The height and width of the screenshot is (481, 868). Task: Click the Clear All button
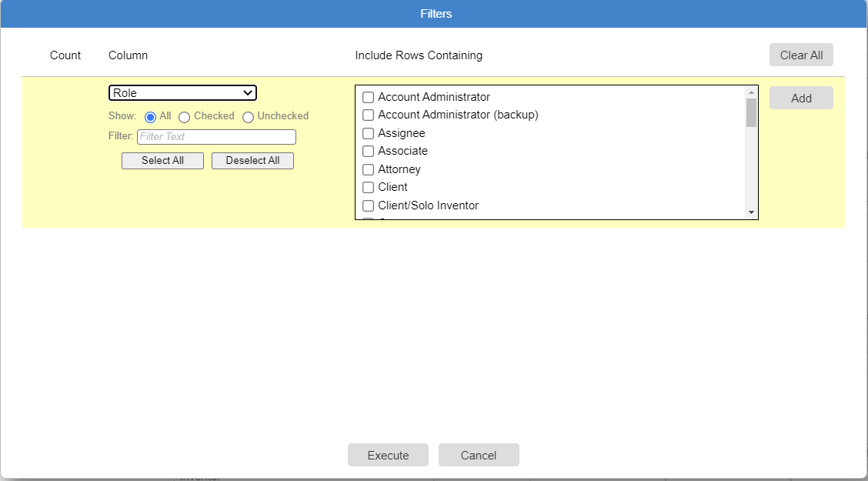[801, 55]
